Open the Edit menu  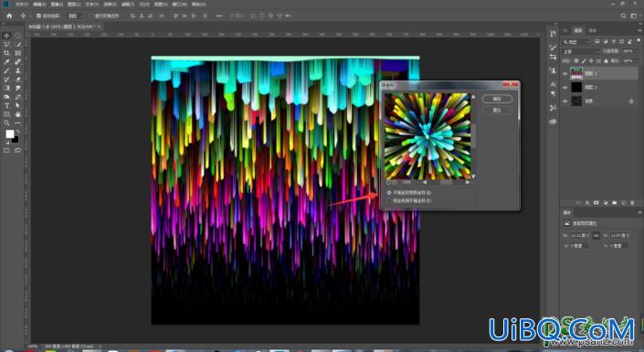39,4
